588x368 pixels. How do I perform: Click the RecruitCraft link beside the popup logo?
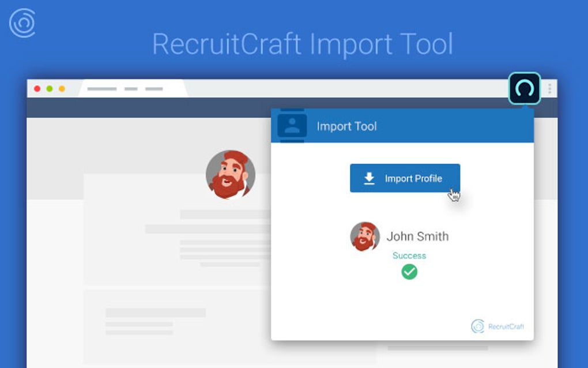coord(506,326)
